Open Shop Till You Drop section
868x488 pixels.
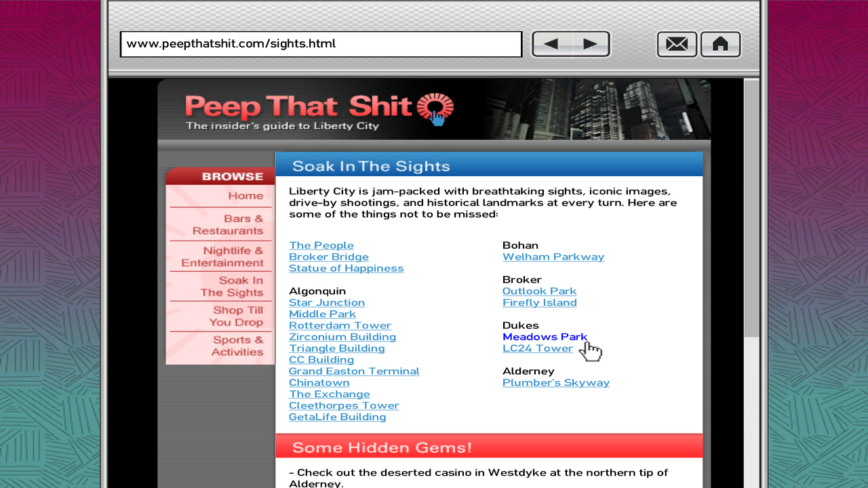tap(236, 317)
